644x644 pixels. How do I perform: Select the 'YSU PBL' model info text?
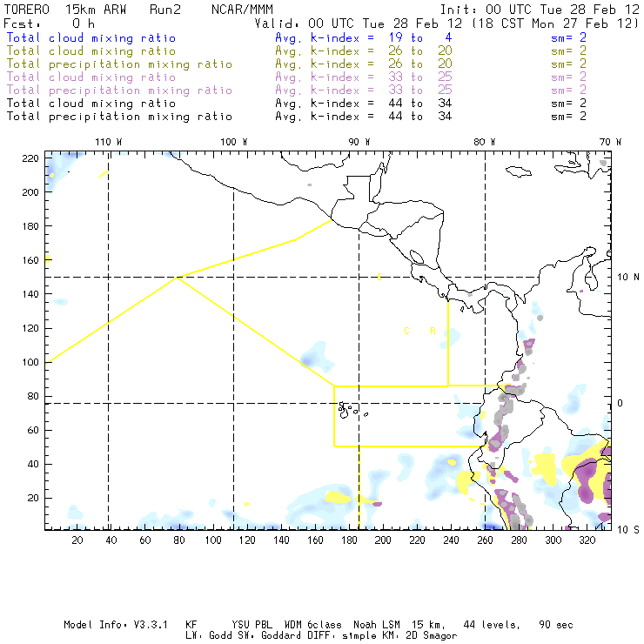coord(252,625)
